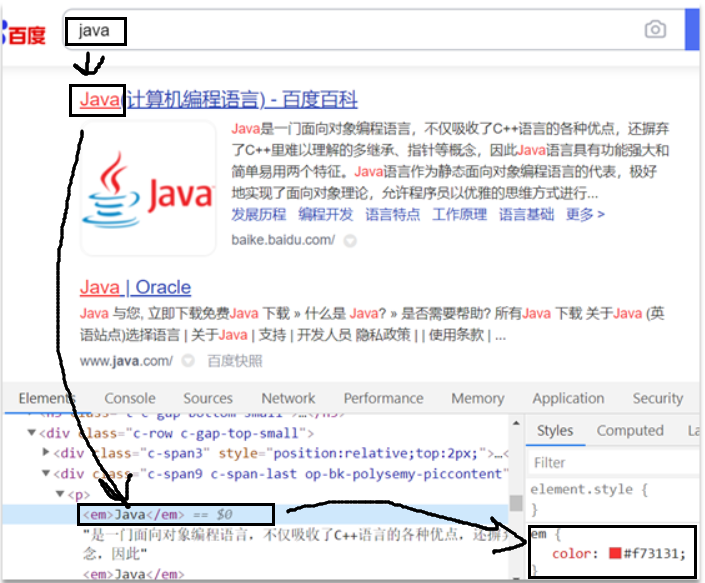
Task: Open the 工作原理 sublink
Action: [x=460, y=214]
